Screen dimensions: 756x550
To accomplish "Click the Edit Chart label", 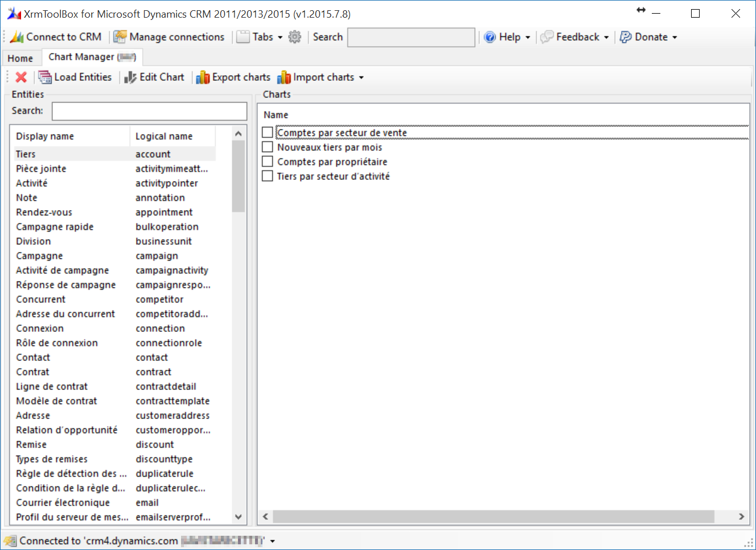I will (162, 77).
